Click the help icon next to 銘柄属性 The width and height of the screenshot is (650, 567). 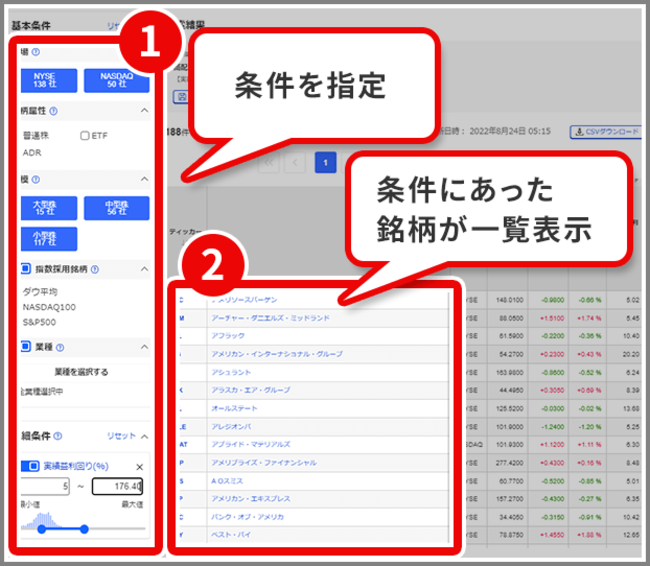point(53,111)
